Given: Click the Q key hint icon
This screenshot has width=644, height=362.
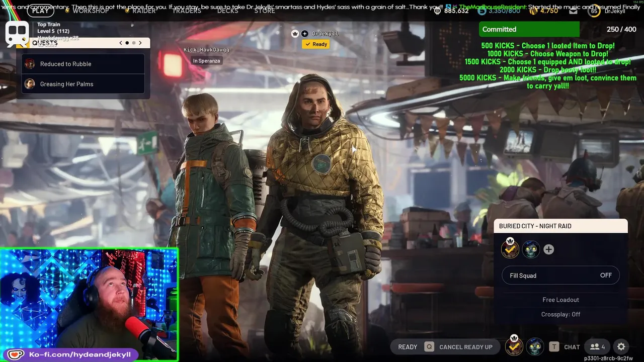Looking at the screenshot, I should [x=429, y=347].
